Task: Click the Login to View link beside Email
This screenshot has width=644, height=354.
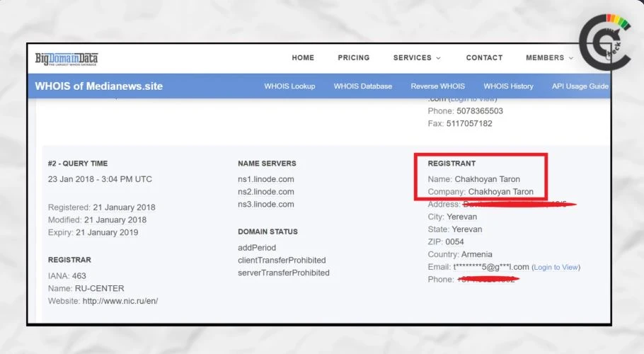Action: [556, 268]
